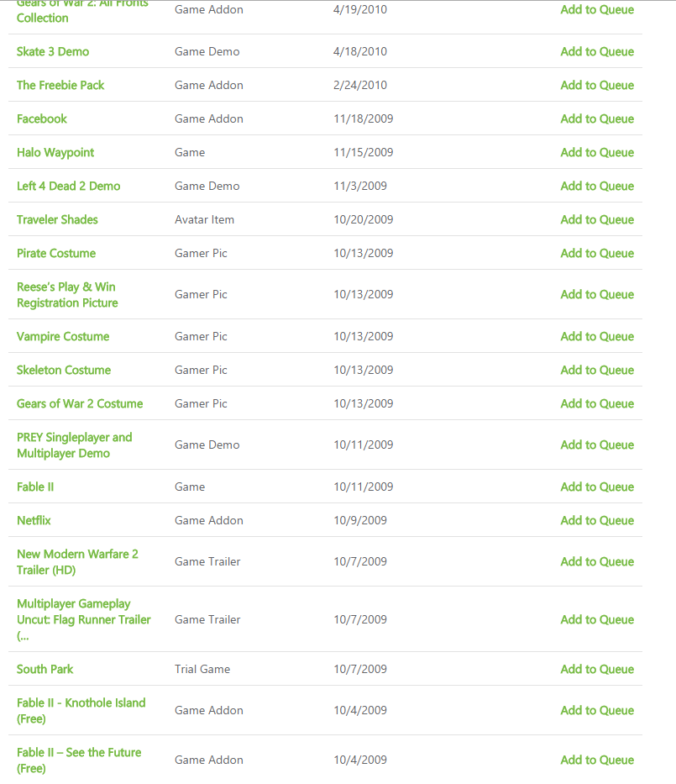The image size is (676, 784).
Task: Open the Skate 3 Demo link
Action: coord(53,51)
